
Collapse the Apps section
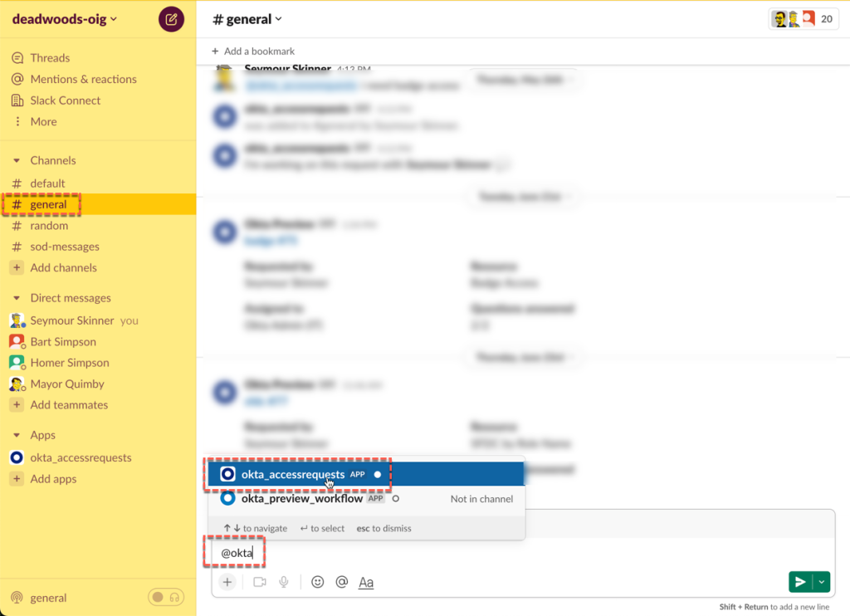[x=17, y=435]
